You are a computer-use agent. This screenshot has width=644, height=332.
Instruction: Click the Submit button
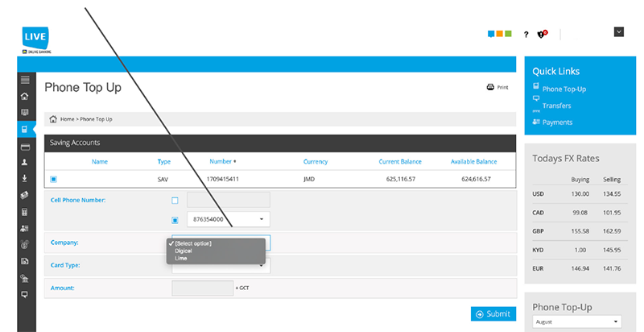(x=493, y=314)
